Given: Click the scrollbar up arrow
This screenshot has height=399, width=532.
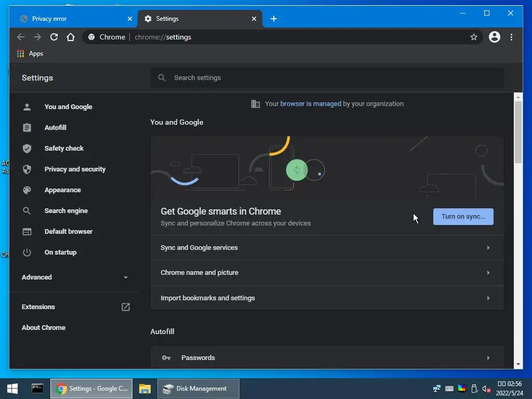Looking at the screenshot, I should coord(518,97).
